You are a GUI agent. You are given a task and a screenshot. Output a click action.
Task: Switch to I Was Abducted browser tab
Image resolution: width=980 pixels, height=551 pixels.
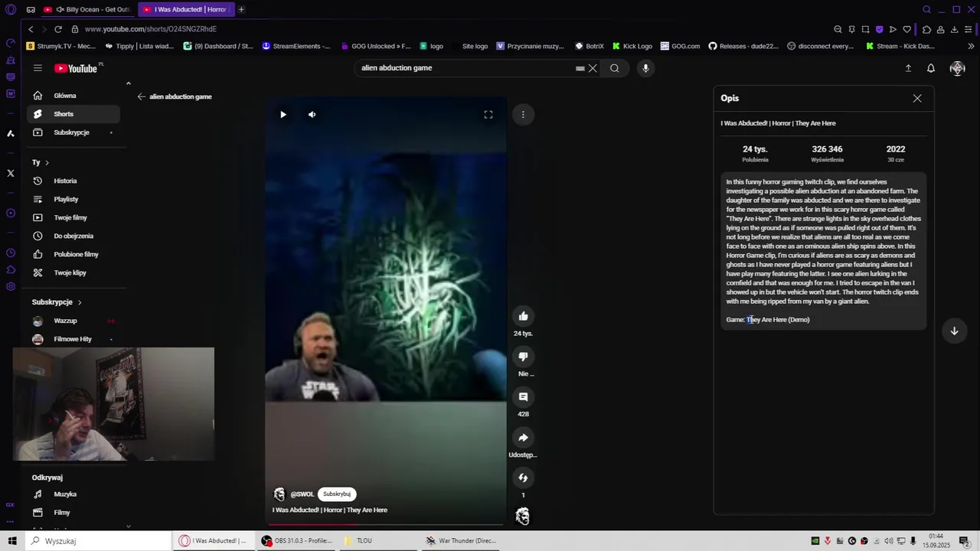186,9
